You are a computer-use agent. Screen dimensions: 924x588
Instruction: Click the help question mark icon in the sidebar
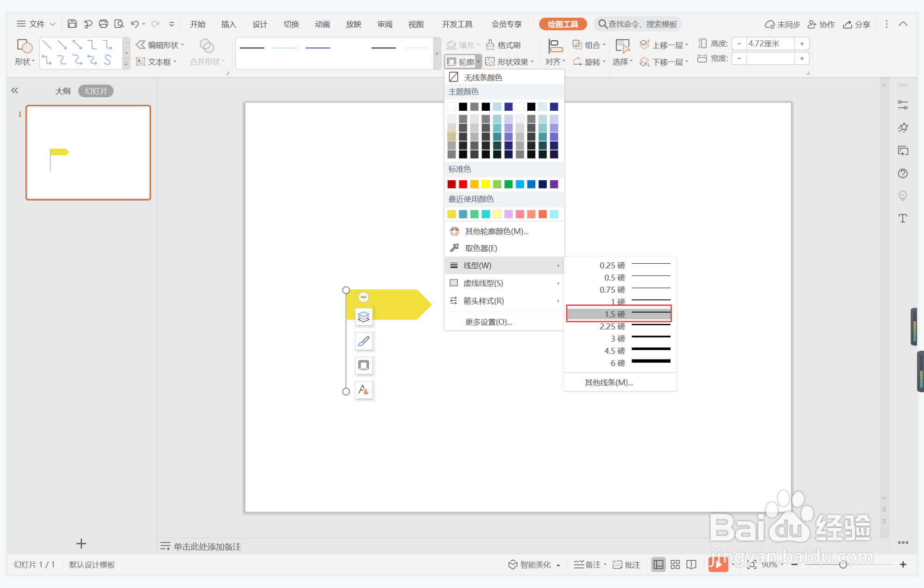pyautogui.click(x=903, y=173)
